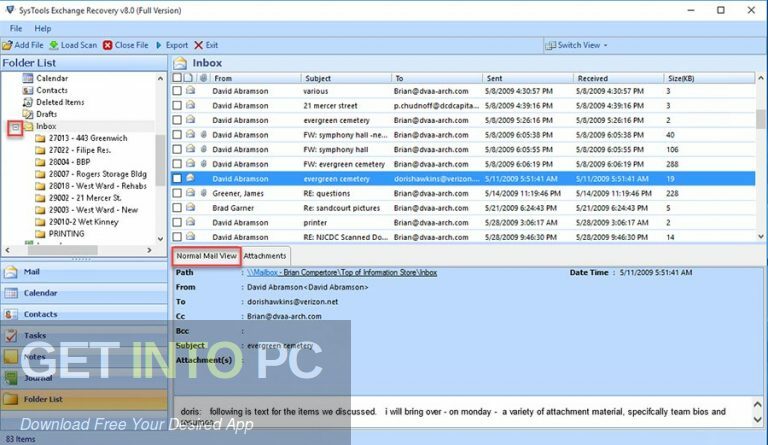Open the Folder List navigation button
Screen dimensions: 768x445
tap(84, 399)
